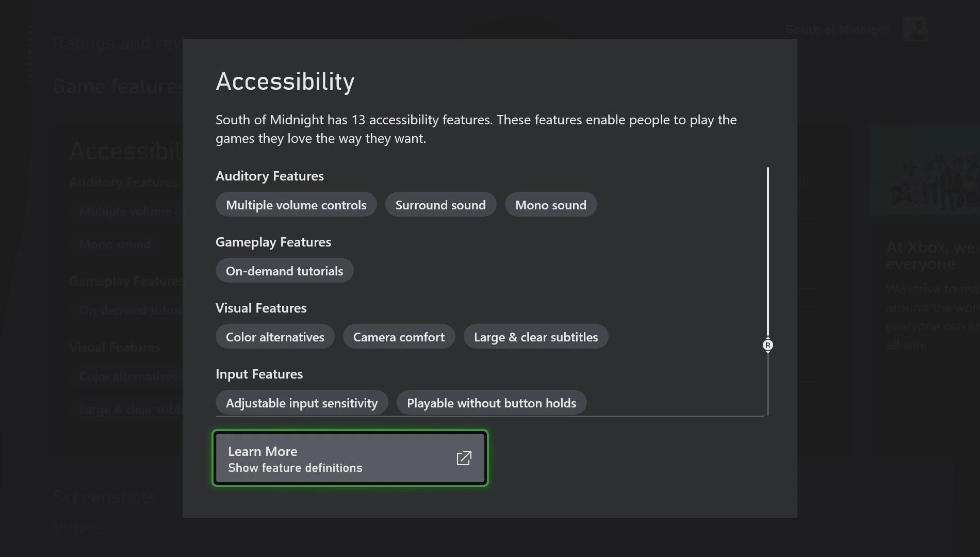980x557 pixels.
Task: Select the Surround sound feature pill
Action: pos(440,204)
